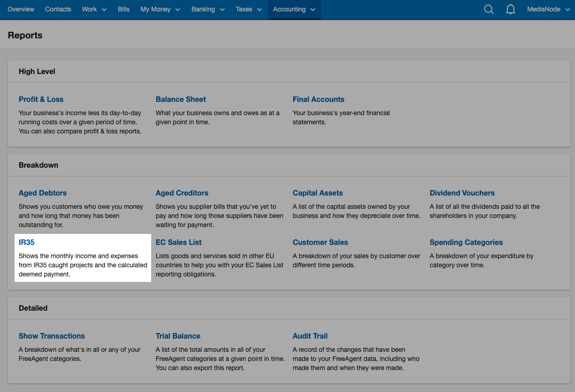Open the Aged Debtors report
The height and width of the screenshot is (392, 575).
42,193
